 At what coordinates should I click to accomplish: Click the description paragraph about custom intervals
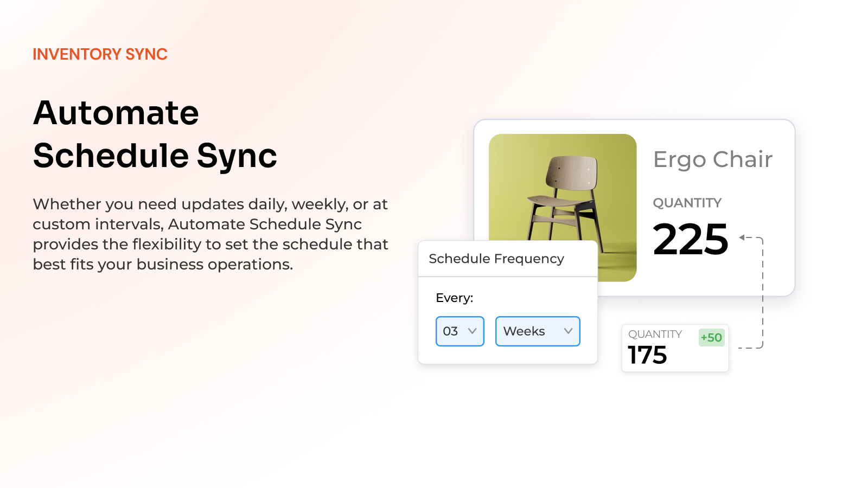coord(210,234)
